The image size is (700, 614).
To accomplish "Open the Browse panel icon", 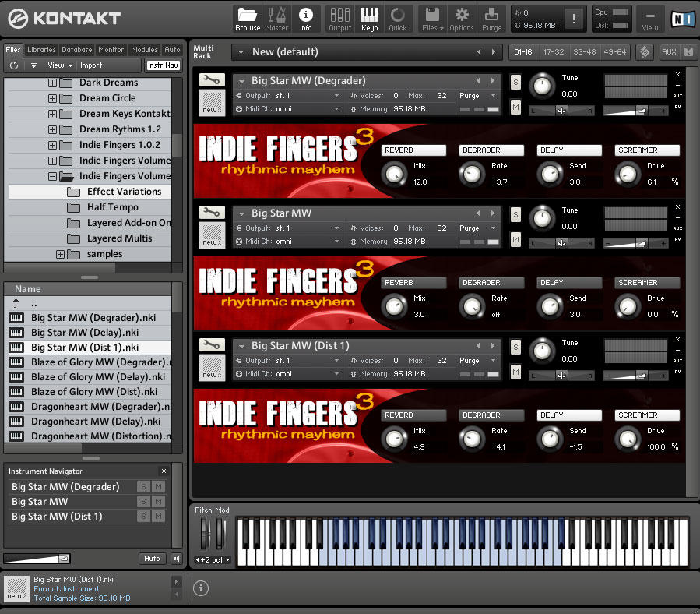I will coord(248,19).
